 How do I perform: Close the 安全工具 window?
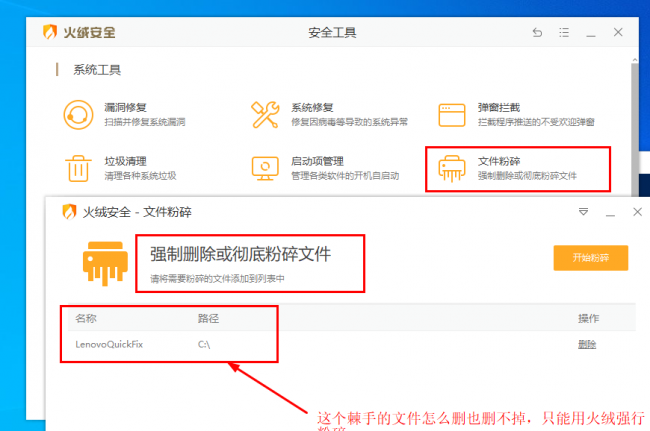[x=618, y=32]
